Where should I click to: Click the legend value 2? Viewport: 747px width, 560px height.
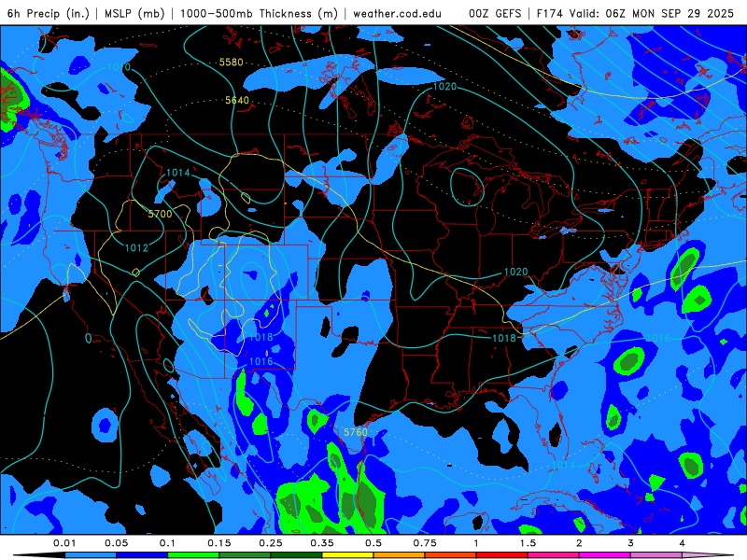pos(579,543)
